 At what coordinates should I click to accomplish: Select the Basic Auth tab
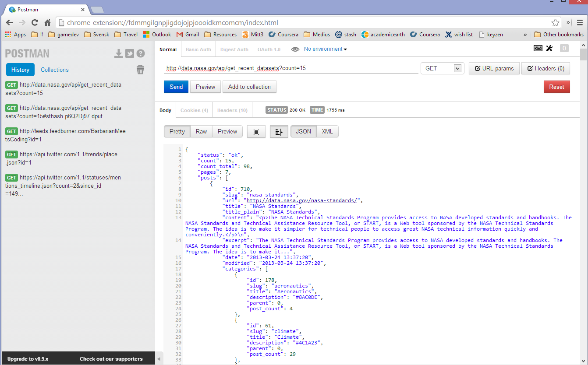coord(198,49)
